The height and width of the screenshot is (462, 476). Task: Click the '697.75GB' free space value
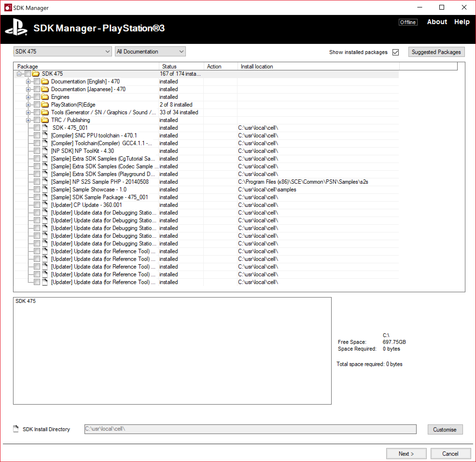(394, 342)
